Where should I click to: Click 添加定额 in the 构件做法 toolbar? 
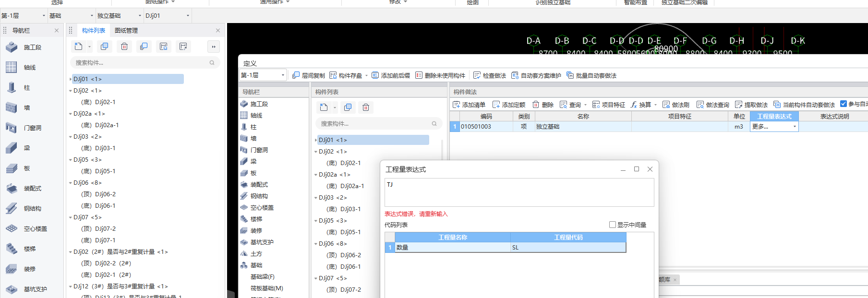tap(509, 105)
